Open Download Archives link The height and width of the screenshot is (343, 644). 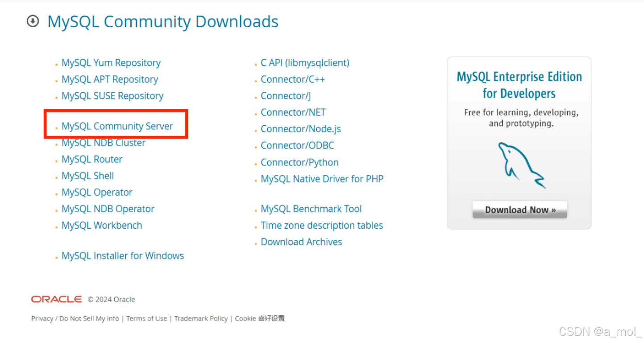click(301, 242)
